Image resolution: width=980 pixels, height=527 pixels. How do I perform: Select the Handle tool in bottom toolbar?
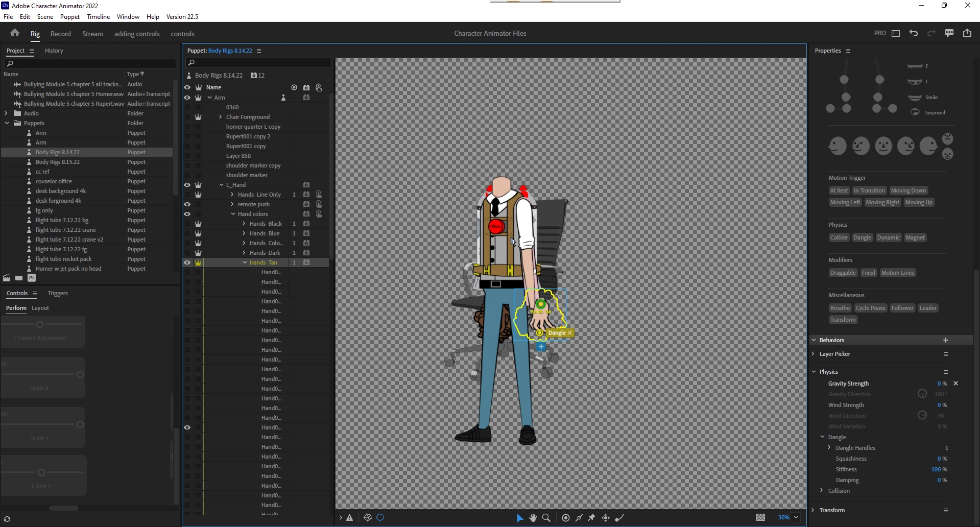566,518
